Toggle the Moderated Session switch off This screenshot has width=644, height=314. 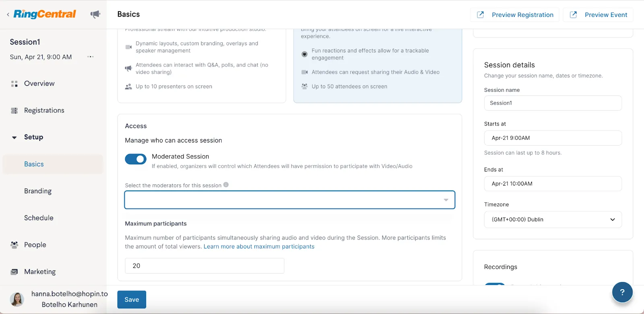click(x=136, y=159)
